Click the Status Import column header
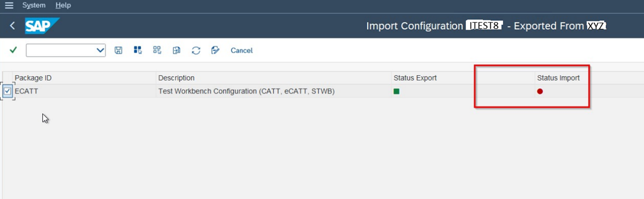This screenshot has height=199, width=644. click(x=558, y=78)
